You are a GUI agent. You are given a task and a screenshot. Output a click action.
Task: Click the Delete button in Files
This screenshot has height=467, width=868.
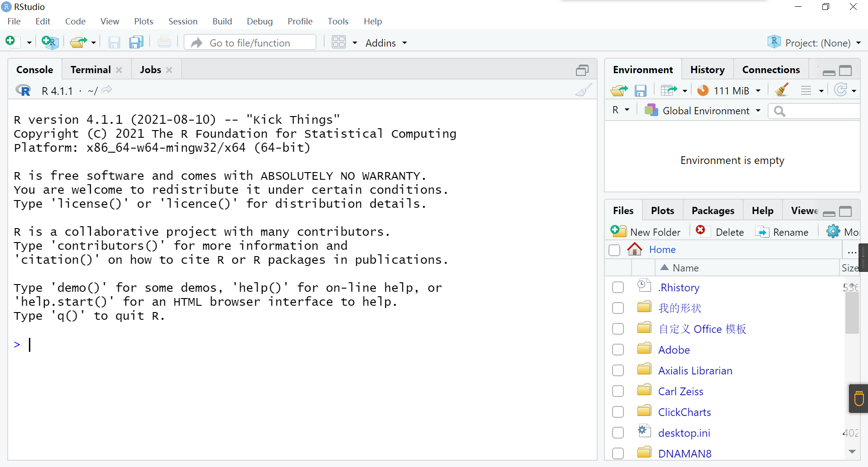pyautogui.click(x=720, y=232)
